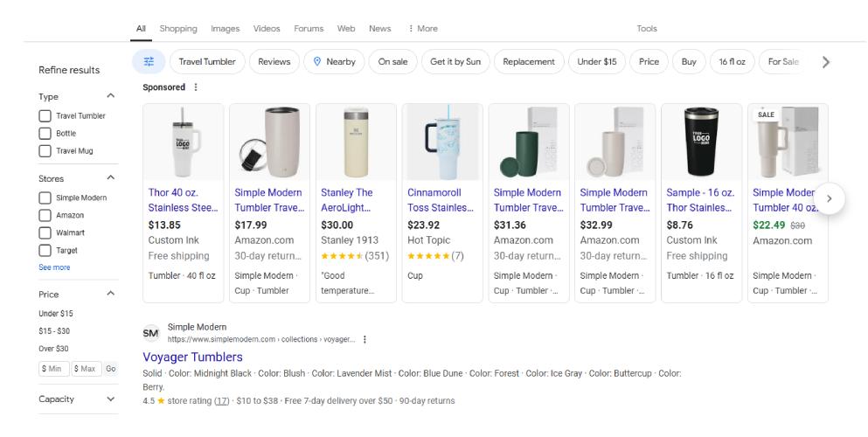The image size is (868, 437).
Task: Collapse the Type filter section
Action: click(x=110, y=96)
